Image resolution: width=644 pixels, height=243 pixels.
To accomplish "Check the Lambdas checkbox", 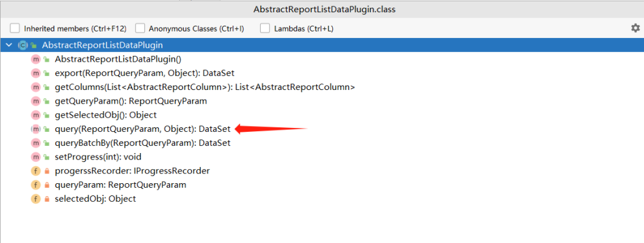I will pyautogui.click(x=265, y=28).
